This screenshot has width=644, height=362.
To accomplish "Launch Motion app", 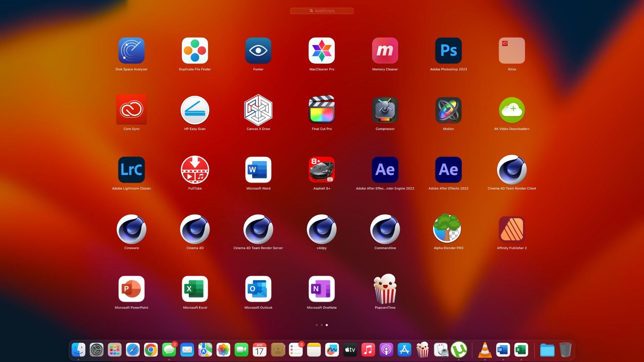I will 448,110.
